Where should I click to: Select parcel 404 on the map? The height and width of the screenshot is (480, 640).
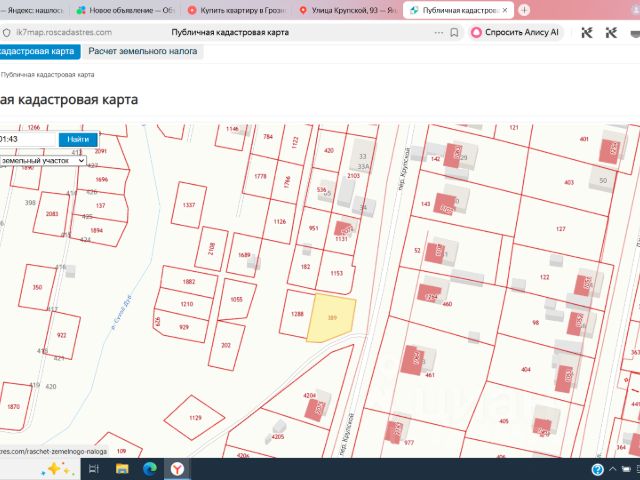click(526, 369)
